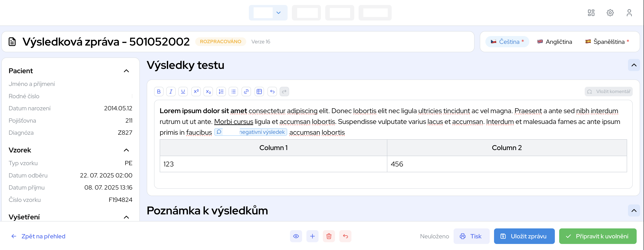Toggle underline formatting

[183, 92]
